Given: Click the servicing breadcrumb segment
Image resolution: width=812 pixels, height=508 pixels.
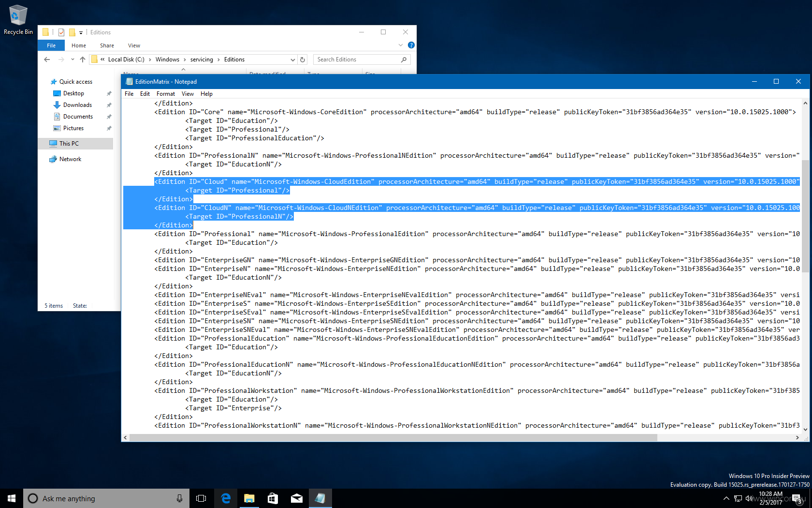Looking at the screenshot, I should coord(202,60).
